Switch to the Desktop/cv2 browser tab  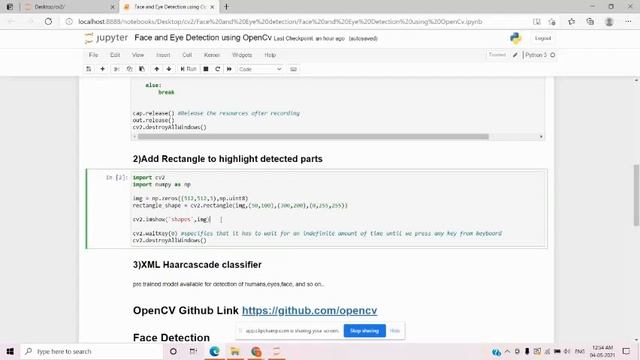(x=69, y=7)
